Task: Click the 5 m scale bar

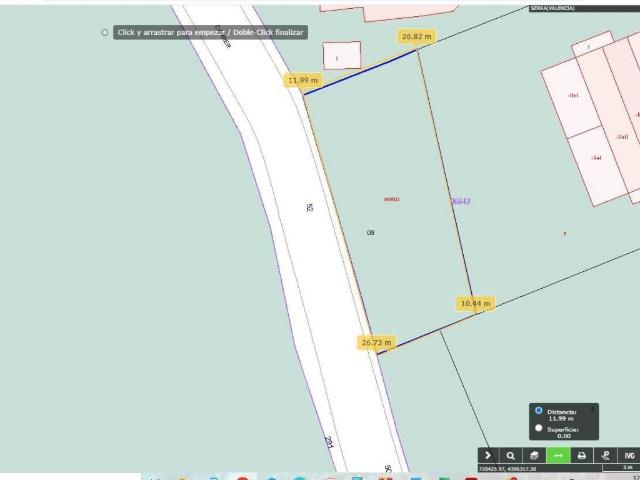Action: pyautogui.click(x=620, y=468)
